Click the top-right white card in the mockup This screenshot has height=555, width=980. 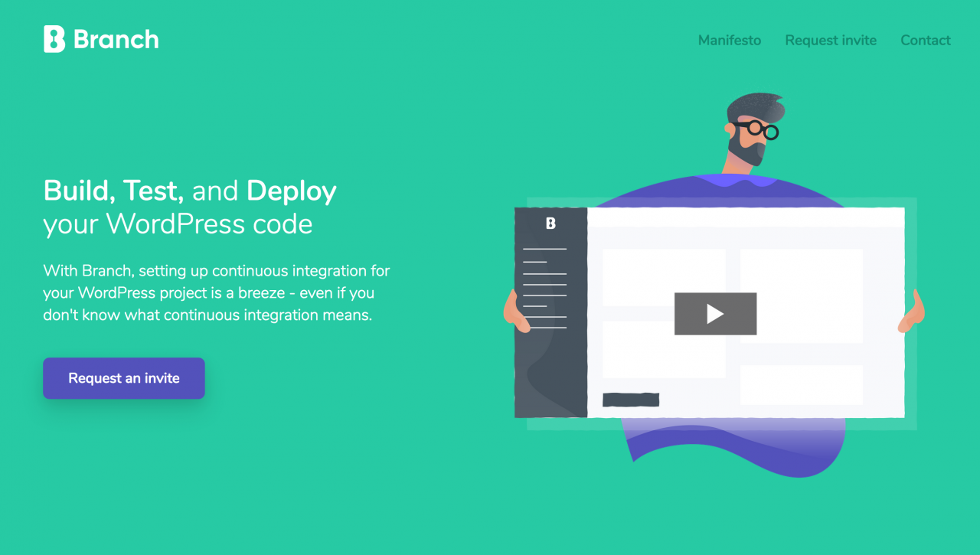click(x=801, y=295)
